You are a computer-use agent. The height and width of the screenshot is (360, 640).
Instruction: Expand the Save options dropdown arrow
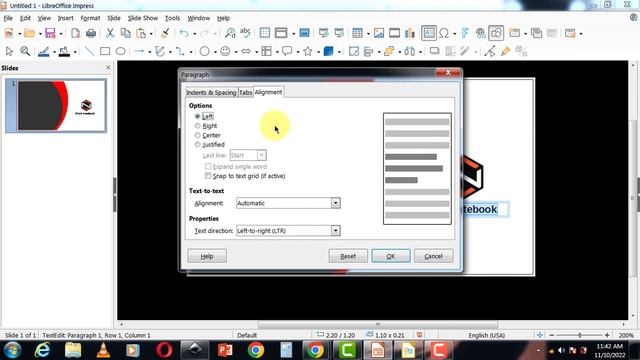(x=60, y=33)
